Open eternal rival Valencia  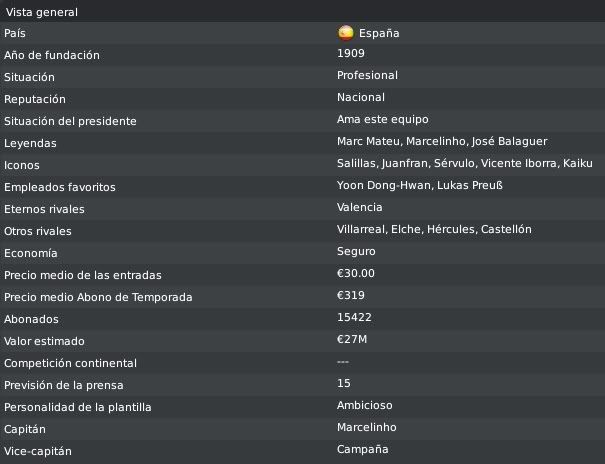click(x=360, y=208)
